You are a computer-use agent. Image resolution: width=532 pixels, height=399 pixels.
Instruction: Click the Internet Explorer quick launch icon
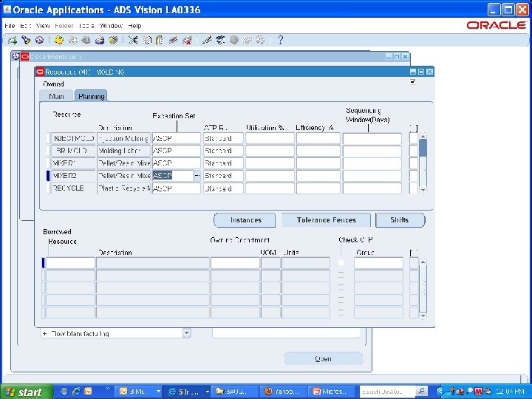[x=76, y=392]
